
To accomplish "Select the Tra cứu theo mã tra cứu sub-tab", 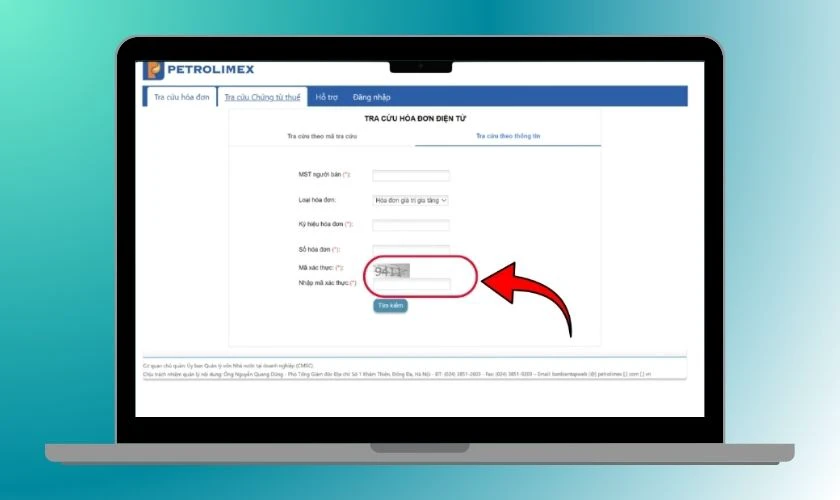I will point(322,135).
